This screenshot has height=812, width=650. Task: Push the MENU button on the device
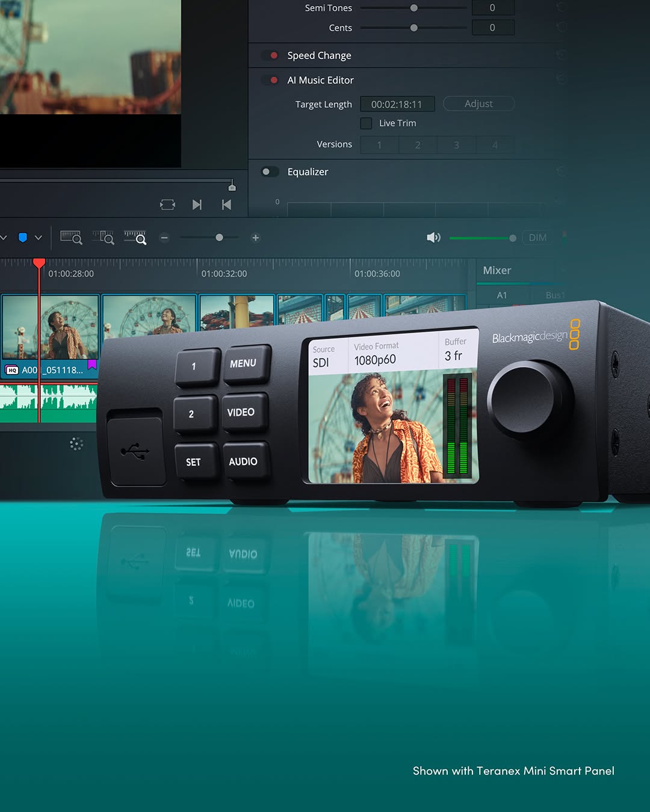click(246, 363)
